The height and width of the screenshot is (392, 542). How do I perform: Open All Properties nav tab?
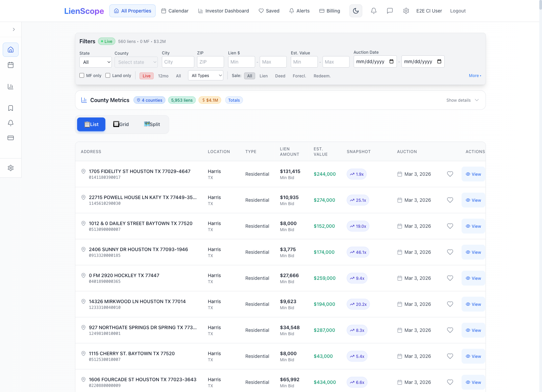click(x=132, y=11)
